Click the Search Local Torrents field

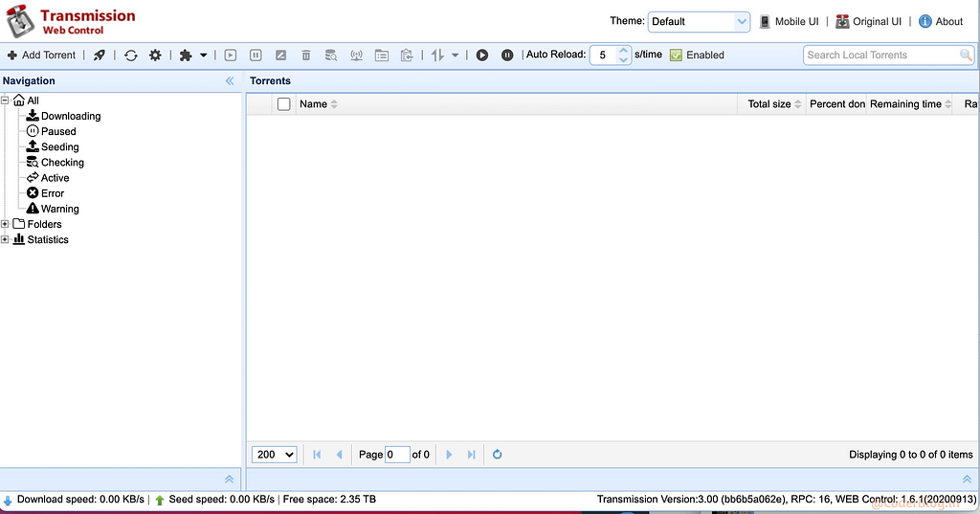click(881, 55)
